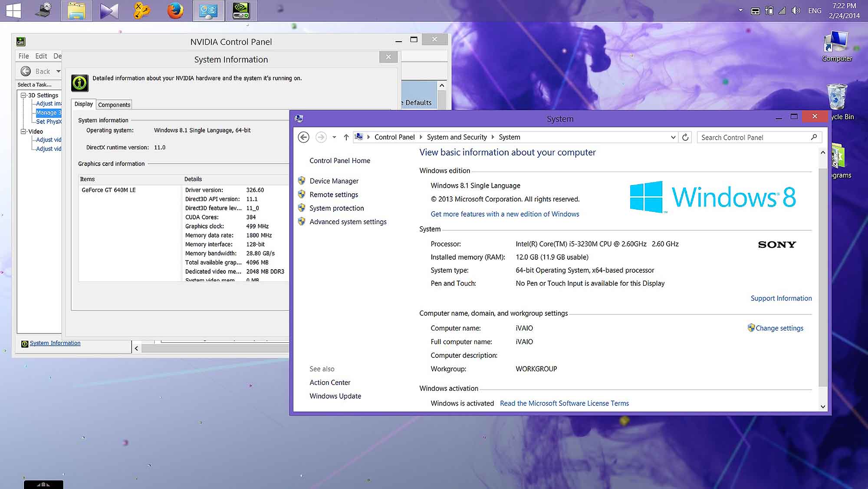Open Advanced system settings
The height and width of the screenshot is (489, 868).
(x=348, y=222)
